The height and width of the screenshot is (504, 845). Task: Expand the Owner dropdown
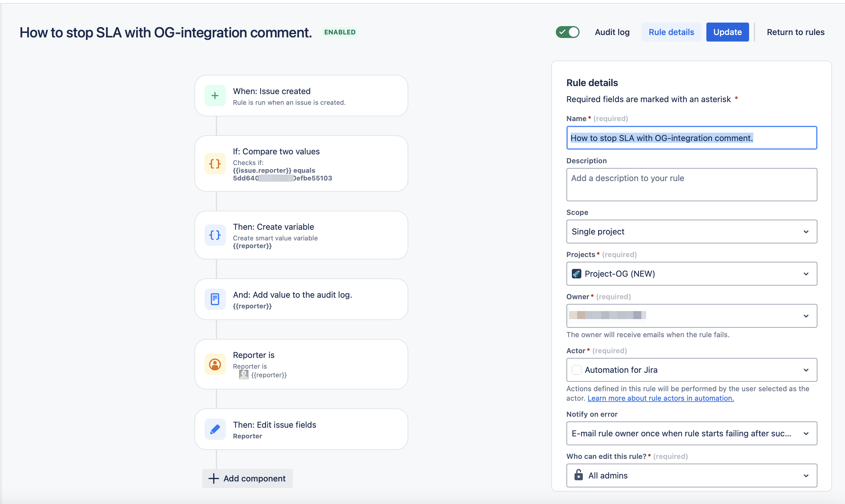(691, 316)
